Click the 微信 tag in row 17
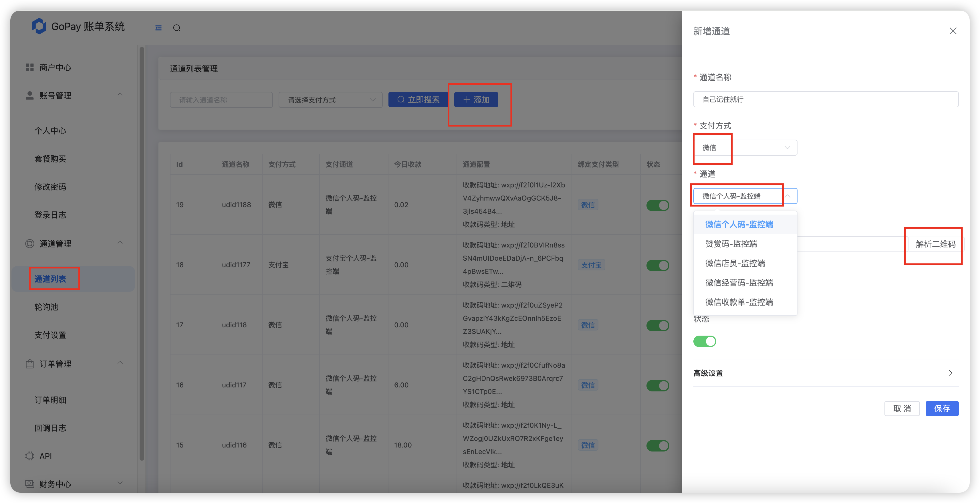Image resolution: width=980 pixels, height=503 pixels. pos(588,325)
